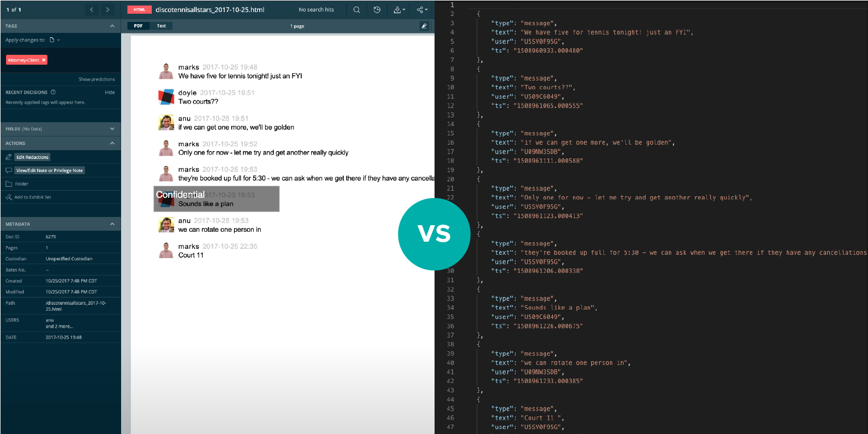This screenshot has height=434, width=868.
Task: Click the Created value 10/25/2017 7:48 PM CDT
Action: (71, 281)
